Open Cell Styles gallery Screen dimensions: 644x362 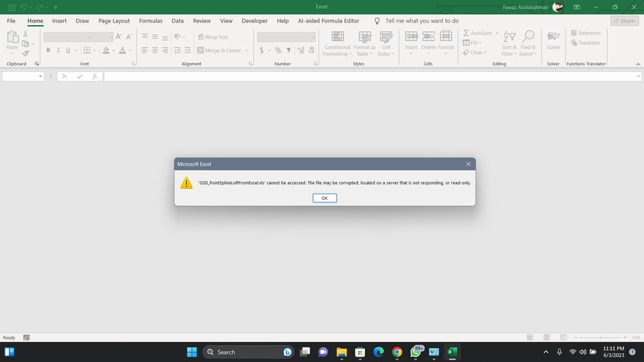coord(385,44)
